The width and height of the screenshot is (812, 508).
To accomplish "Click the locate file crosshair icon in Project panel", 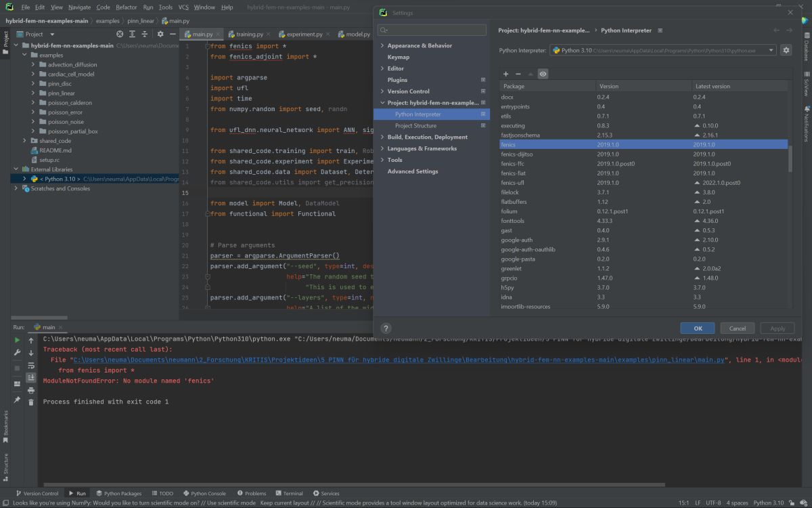I will (120, 34).
